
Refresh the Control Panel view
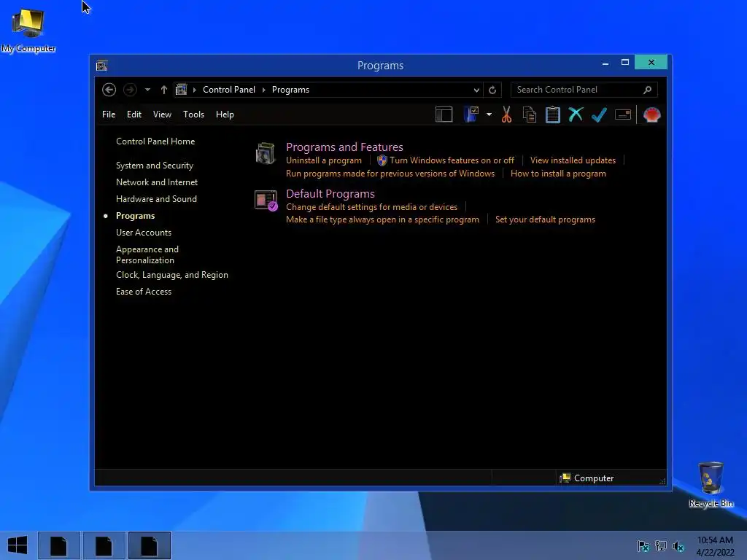(492, 90)
